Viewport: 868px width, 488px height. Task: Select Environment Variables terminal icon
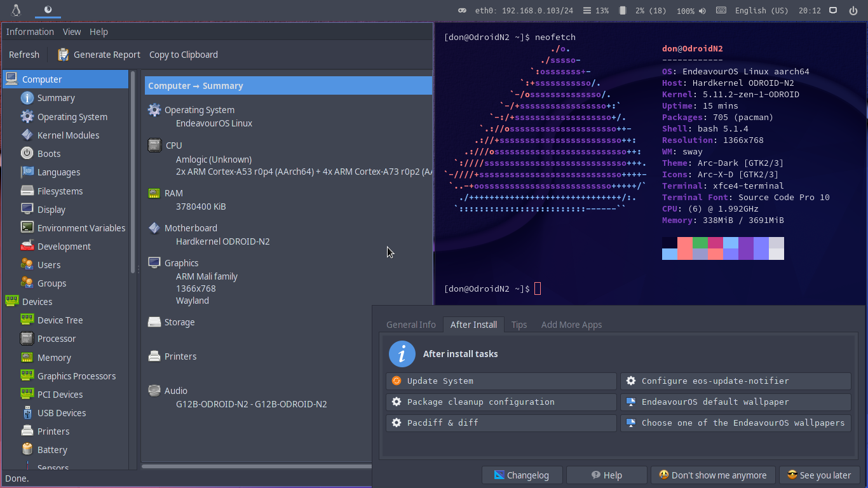[27, 227]
